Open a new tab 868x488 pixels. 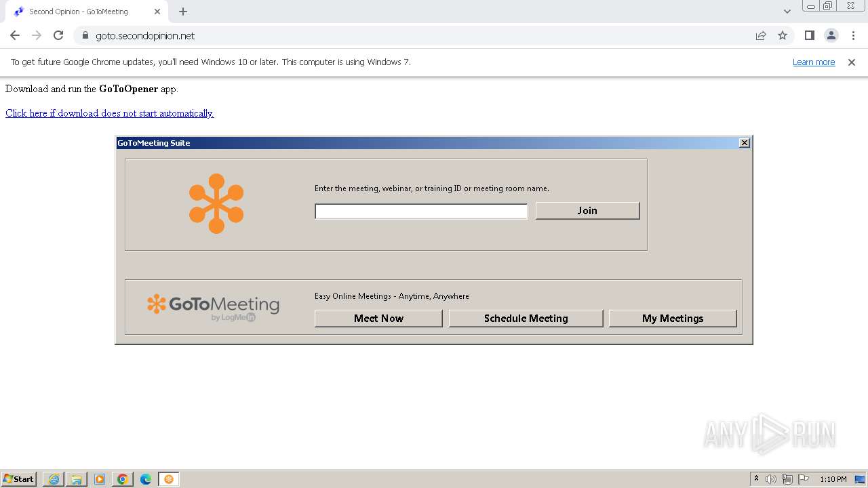pyautogui.click(x=183, y=12)
